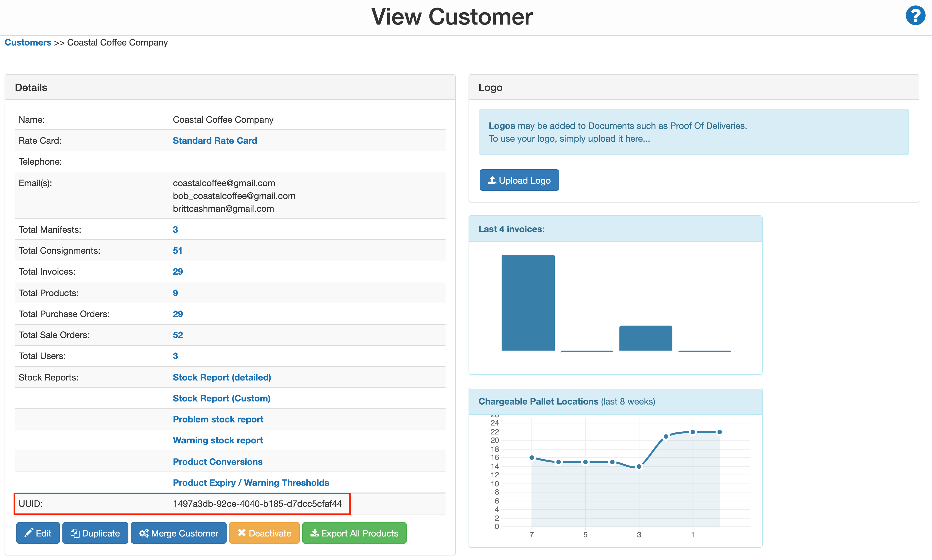This screenshot has width=932, height=560.
Task: Deactivate this customer with orange button
Action: [264, 533]
